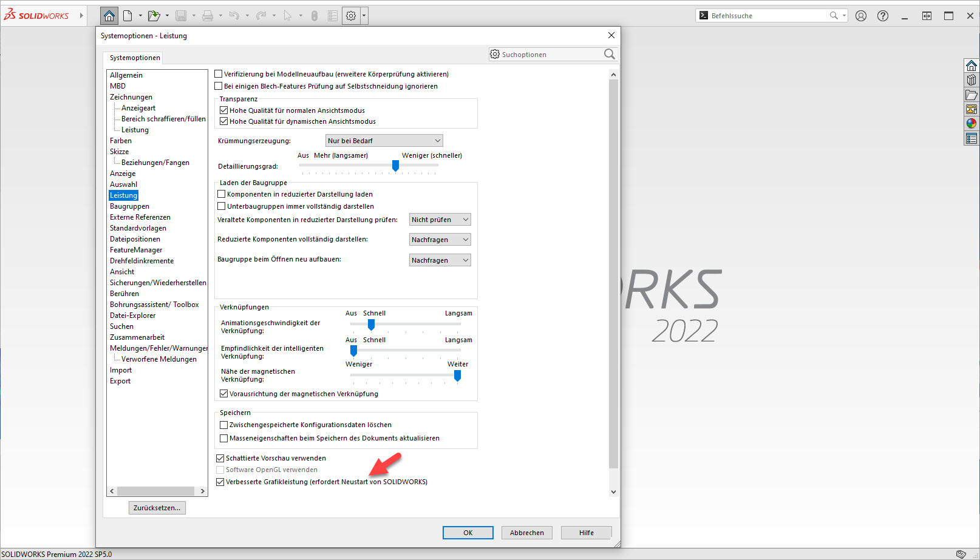980x560 pixels.
Task: Open the user login account icon
Action: (x=861, y=16)
